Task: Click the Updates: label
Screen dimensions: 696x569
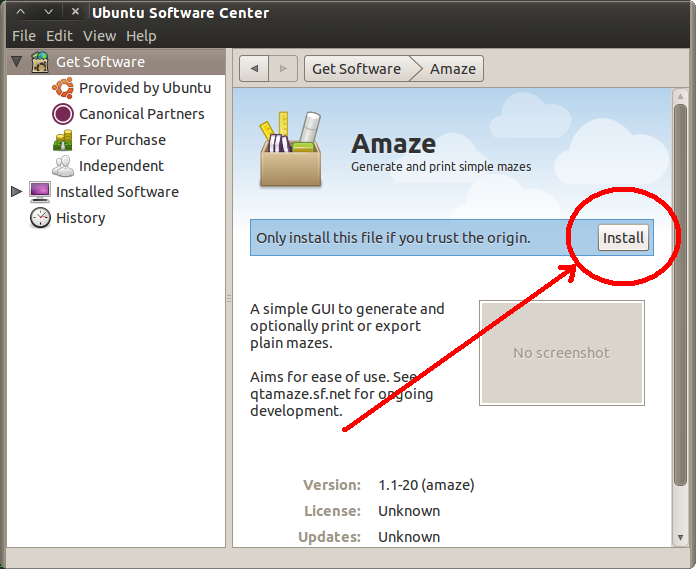Action: (329, 537)
